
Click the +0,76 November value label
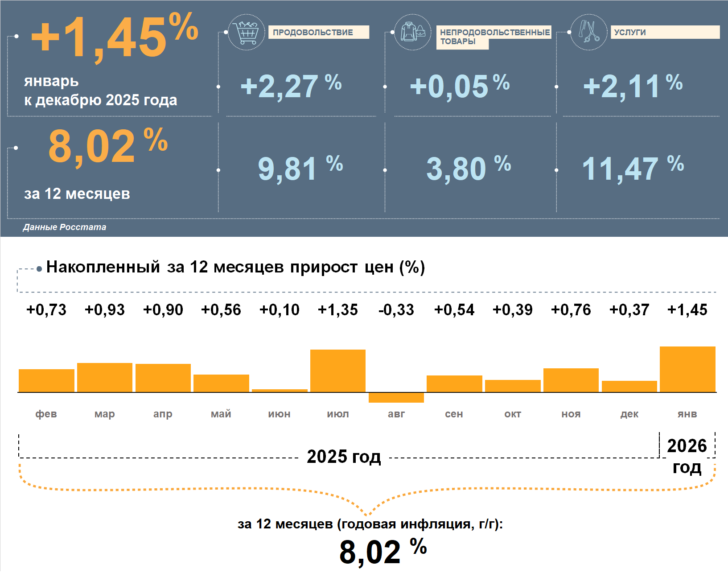571,309
